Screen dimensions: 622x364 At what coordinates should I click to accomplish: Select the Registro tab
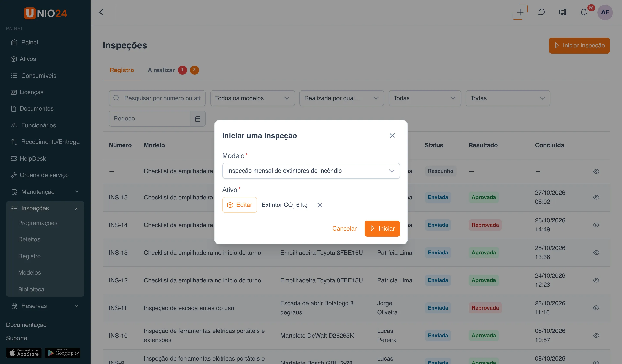122,70
